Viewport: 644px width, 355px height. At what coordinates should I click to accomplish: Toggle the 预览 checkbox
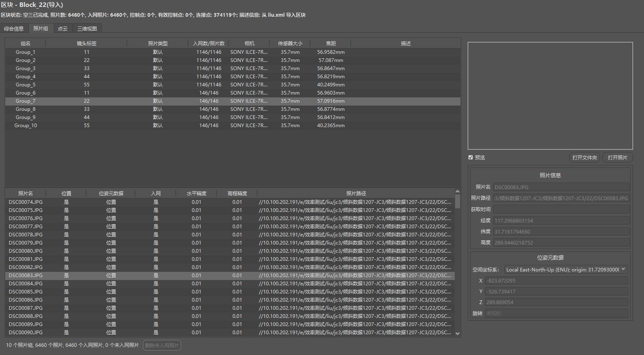471,157
